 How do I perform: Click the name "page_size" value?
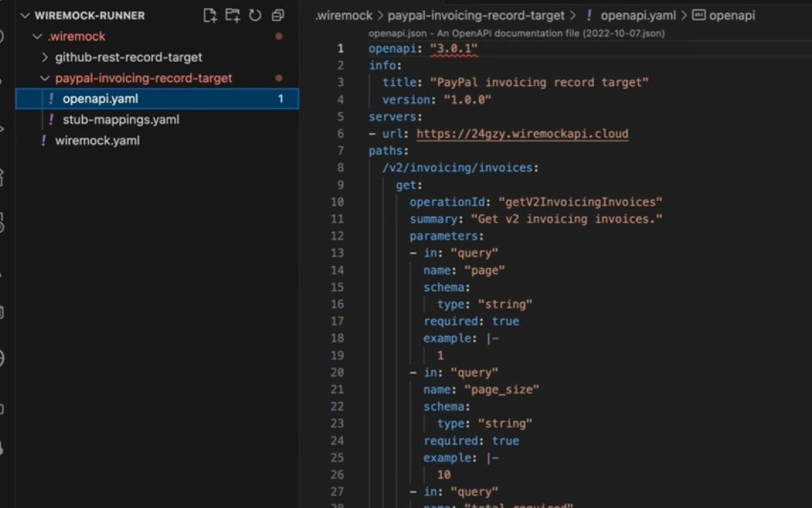(502, 389)
